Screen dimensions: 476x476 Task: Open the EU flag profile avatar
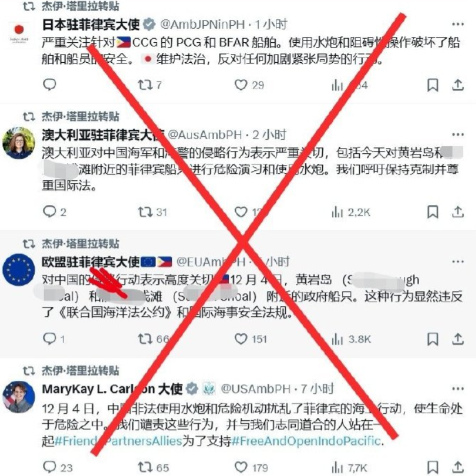click(19, 269)
